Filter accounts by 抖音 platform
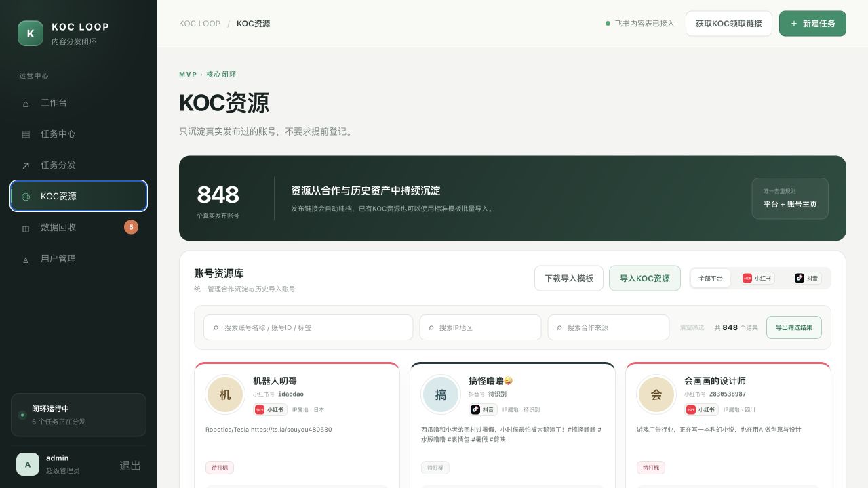Image resolution: width=868 pixels, height=488 pixels. 807,279
